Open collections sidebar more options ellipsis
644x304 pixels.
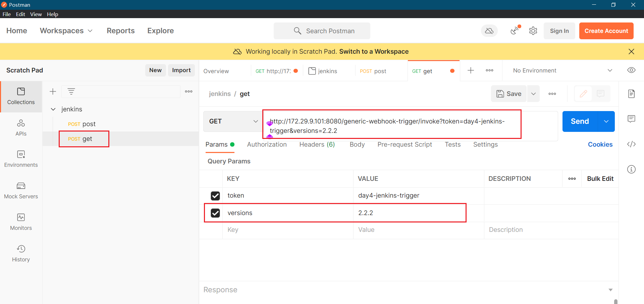(x=189, y=91)
